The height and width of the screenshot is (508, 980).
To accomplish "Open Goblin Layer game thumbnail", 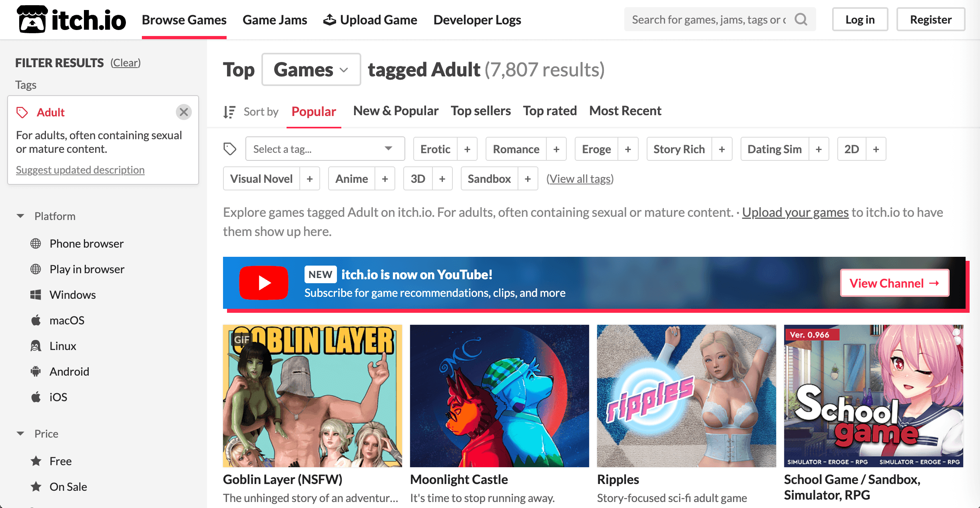I will [x=312, y=396].
